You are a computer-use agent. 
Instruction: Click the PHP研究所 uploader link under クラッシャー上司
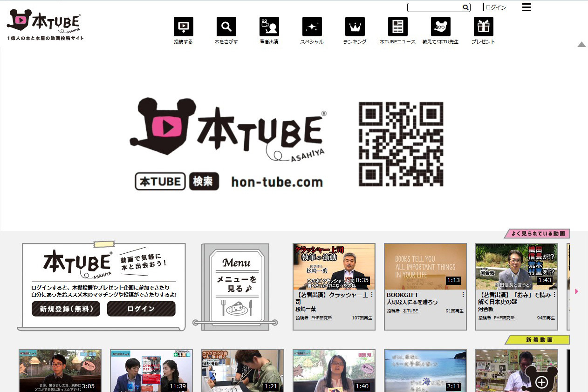coord(321,318)
